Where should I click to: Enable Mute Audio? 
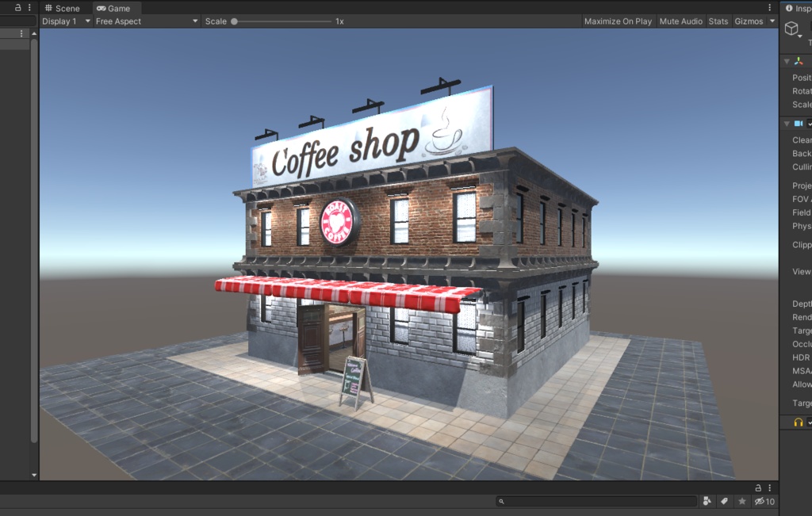coord(680,21)
